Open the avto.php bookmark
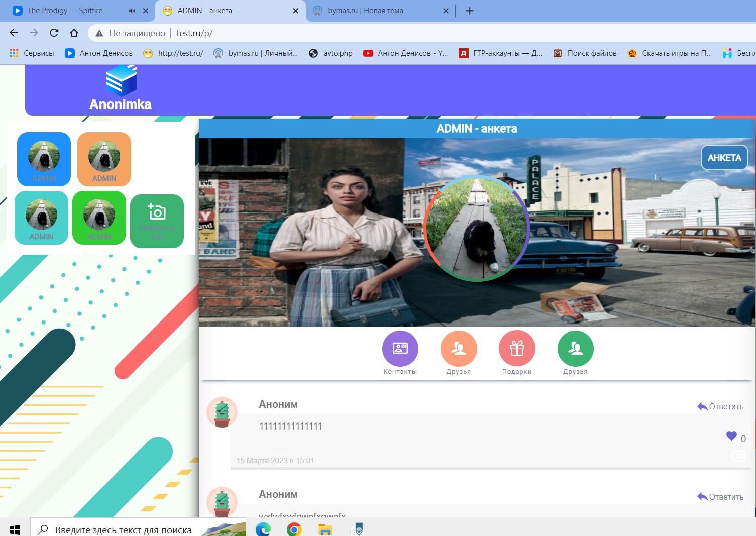 tap(331, 53)
